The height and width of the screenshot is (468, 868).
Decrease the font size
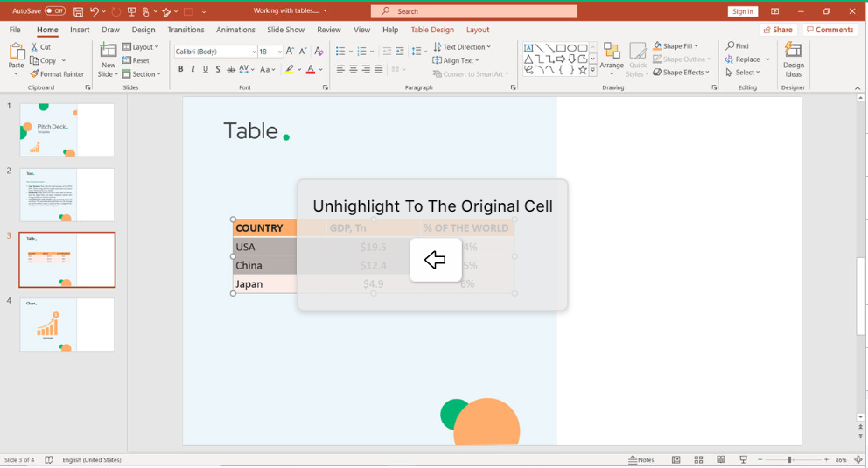coord(303,51)
